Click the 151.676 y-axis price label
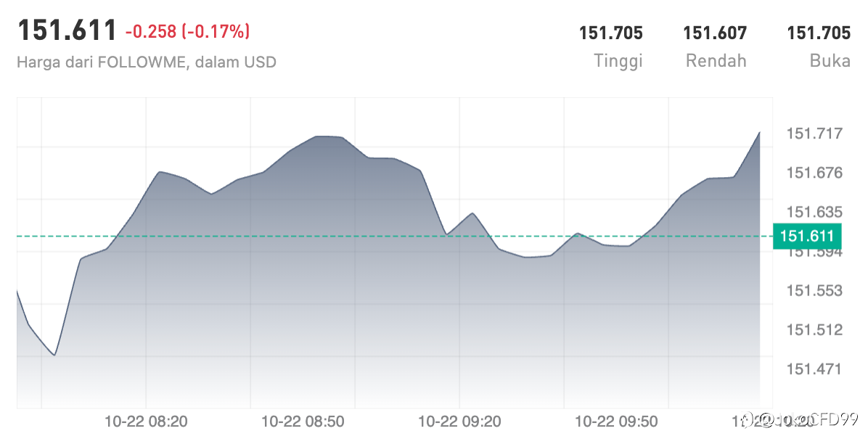 pyautogui.click(x=814, y=173)
